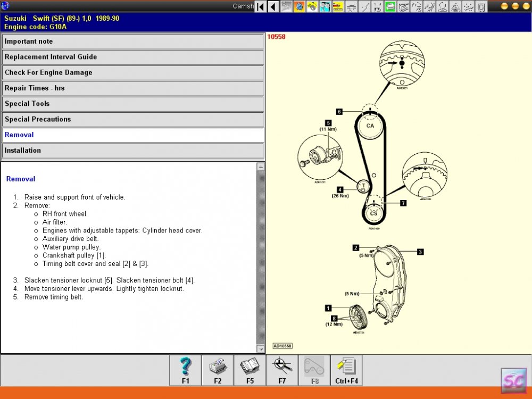Click the step 'Raise and support front of vehicle.'
The height and width of the screenshot is (399, 532).
click(74, 197)
